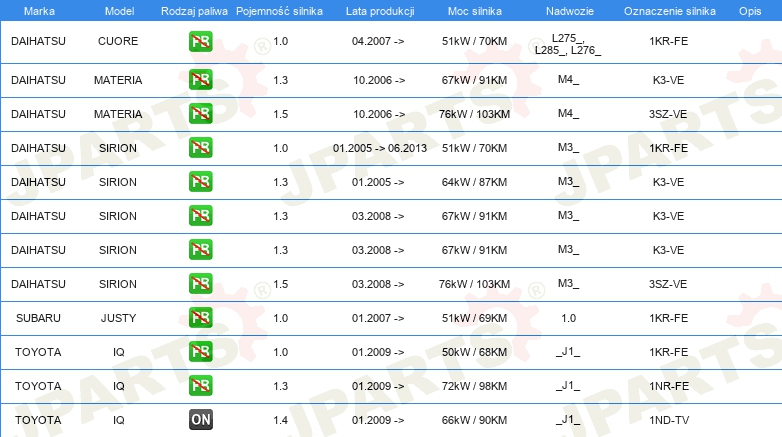Click engine code 1ND-TV
782x437 pixels.
click(x=669, y=420)
